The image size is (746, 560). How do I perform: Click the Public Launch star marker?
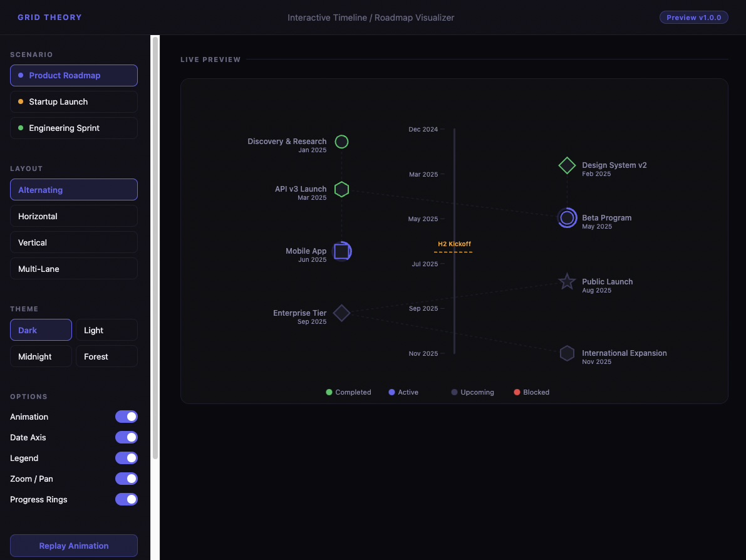(567, 281)
